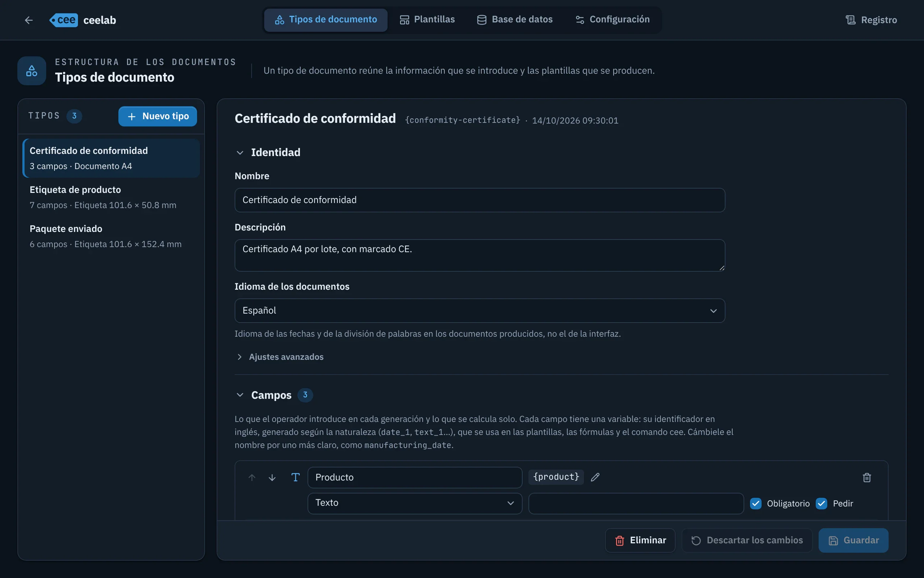Click the Descripción resize handle
The height and width of the screenshot is (578, 924).
(721, 268)
